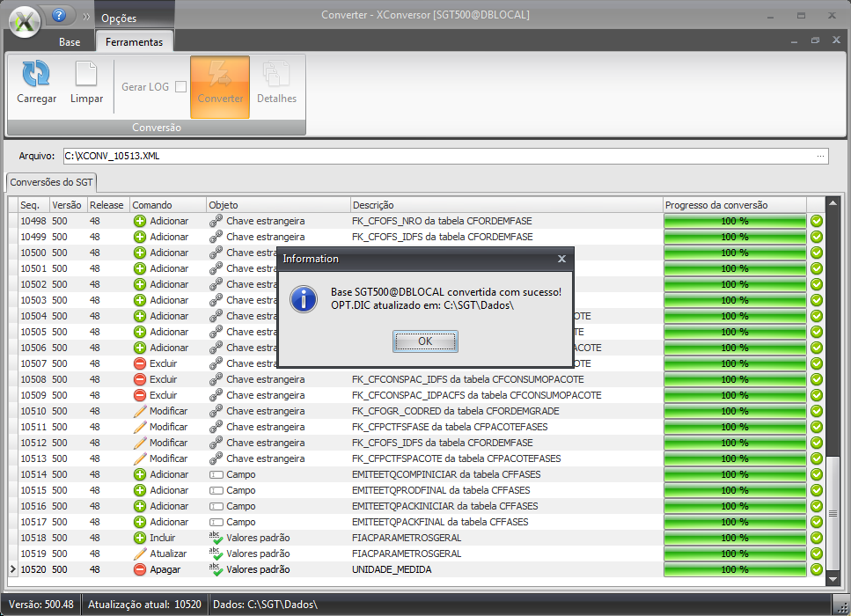Image resolution: width=851 pixels, height=616 pixels.
Task: Open the Opções menu
Action: (119, 18)
